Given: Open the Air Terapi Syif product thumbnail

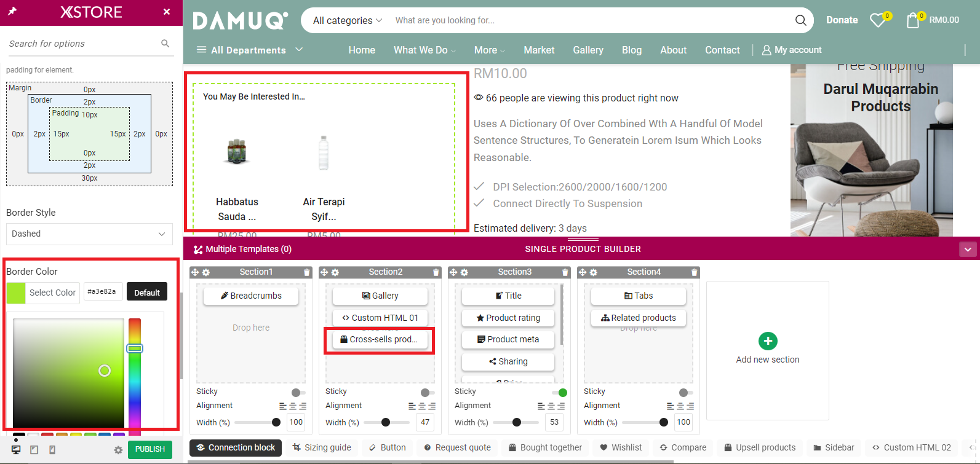Looking at the screenshot, I should 324,152.
